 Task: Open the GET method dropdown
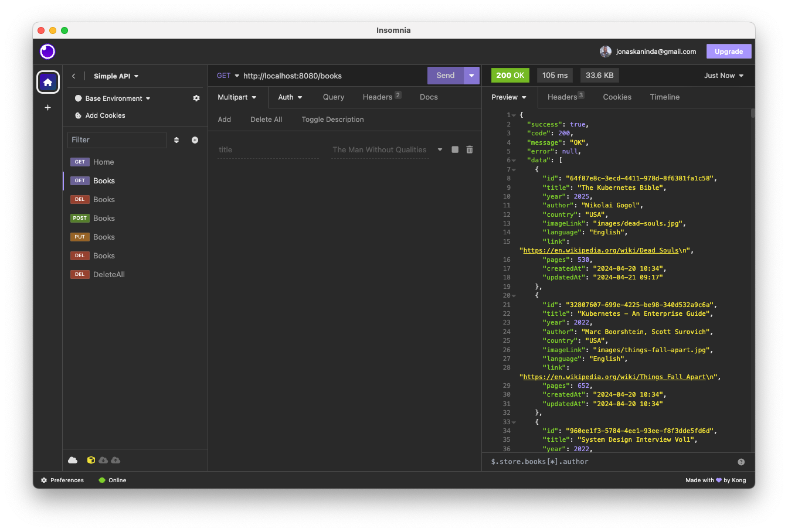coord(228,76)
